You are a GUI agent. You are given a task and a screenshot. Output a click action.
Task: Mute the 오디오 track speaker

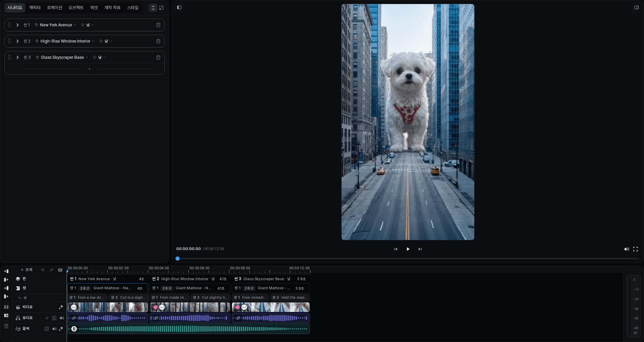click(x=62, y=318)
